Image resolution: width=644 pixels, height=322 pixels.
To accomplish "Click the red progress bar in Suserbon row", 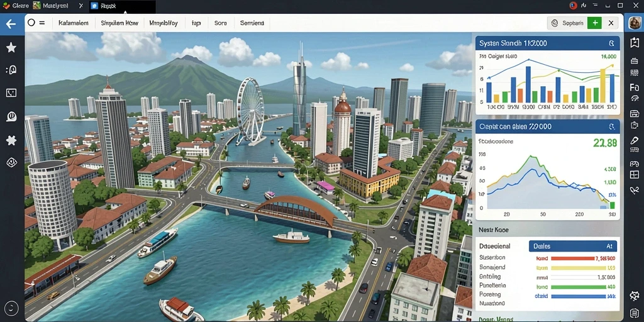I will [573, 258].
